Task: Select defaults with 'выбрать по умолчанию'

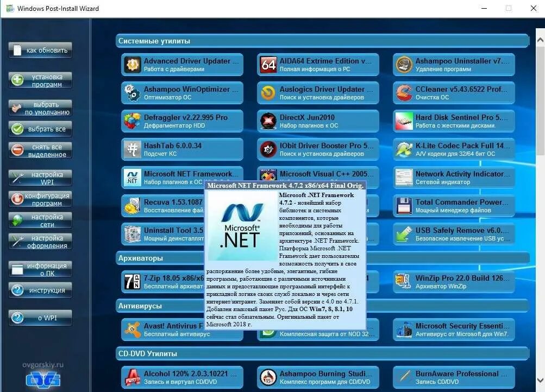Action: click(x=40, y=108)
